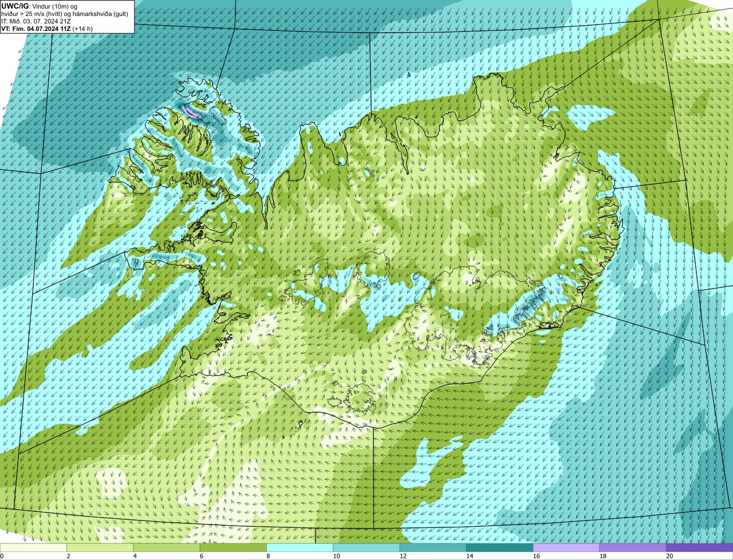Select the dark teal 14–16 legend swatch
This screenshot has width=733, height=560.
(500, 547)
